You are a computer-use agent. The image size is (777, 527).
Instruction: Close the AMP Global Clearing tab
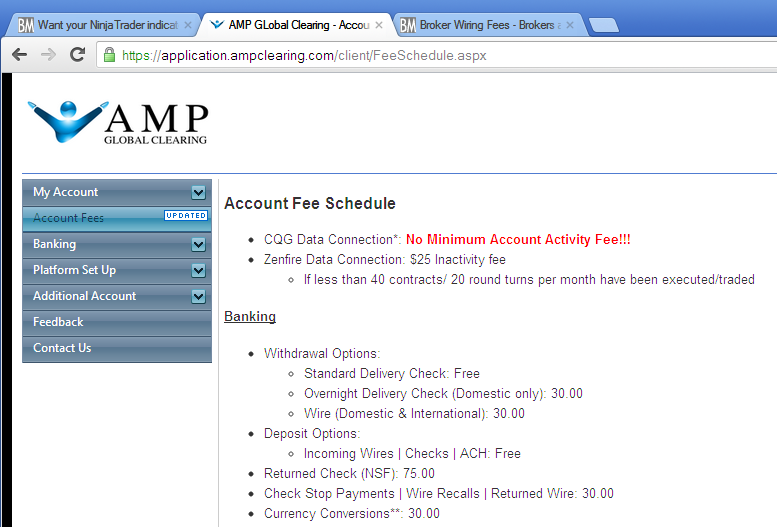click(379, 25)
